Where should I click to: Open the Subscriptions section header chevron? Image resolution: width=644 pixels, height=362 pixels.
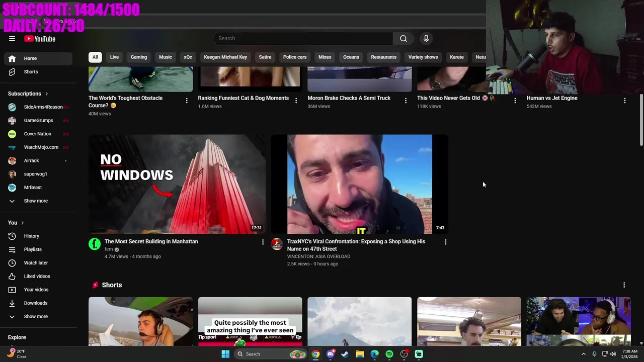point(47,94)
